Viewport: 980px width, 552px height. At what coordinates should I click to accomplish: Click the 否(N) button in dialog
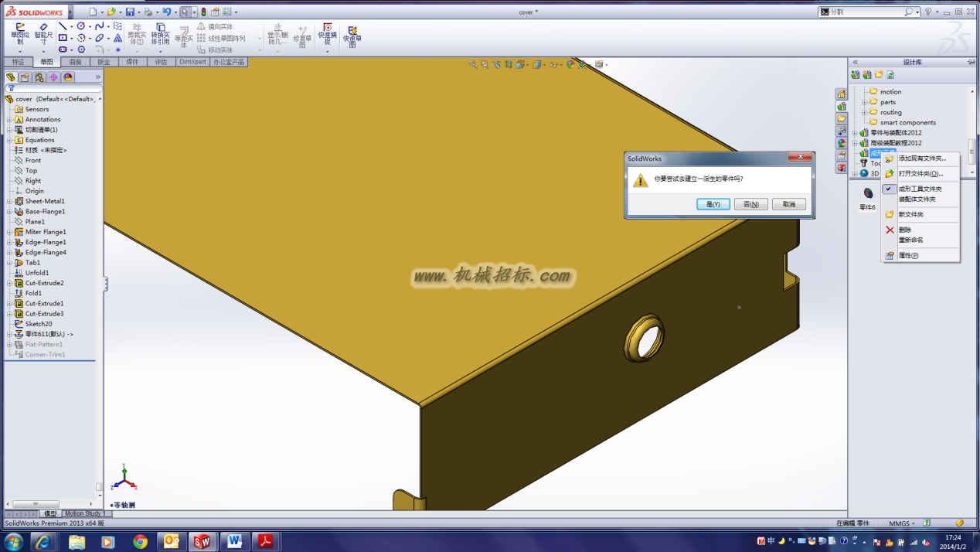point(750,204)
